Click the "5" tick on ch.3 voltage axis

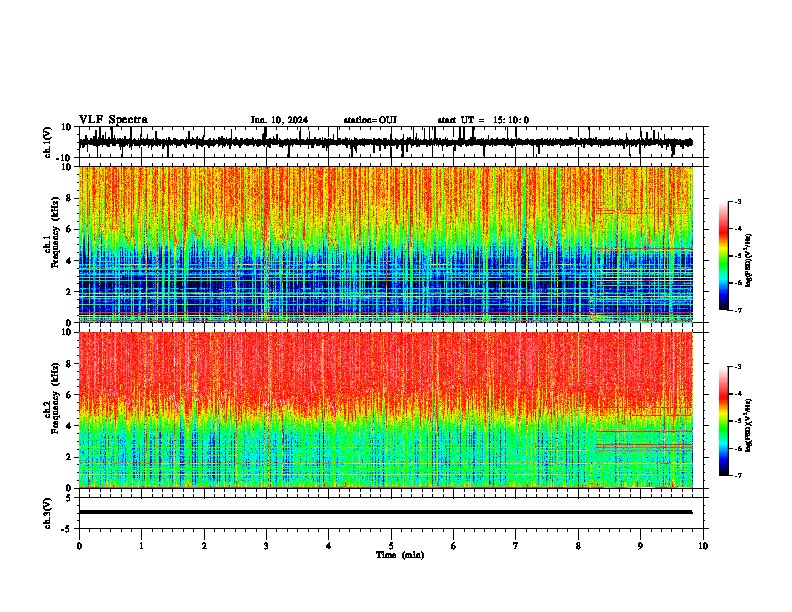pyautogui.click(x=70, y=497)
